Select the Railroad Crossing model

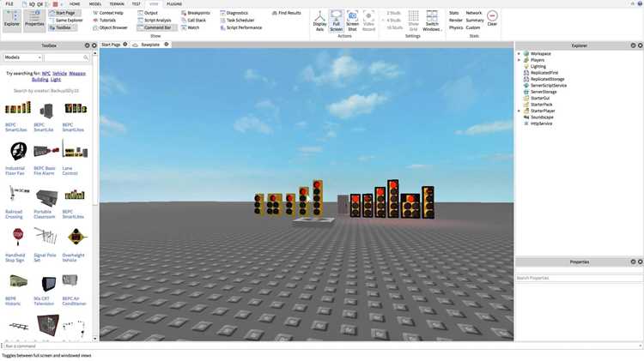(17, 201)
